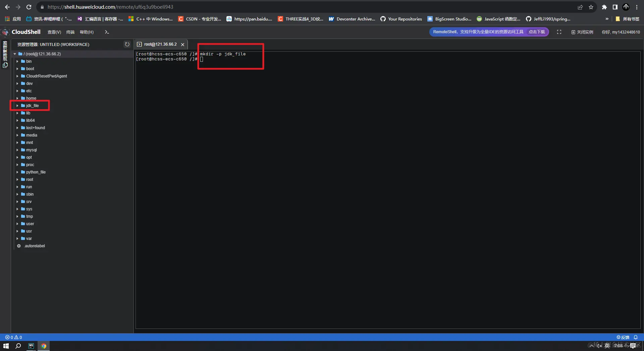644x351 pixels.
Task: Click the explorer copy icon in sidebar
Action: tap(5, 65)
